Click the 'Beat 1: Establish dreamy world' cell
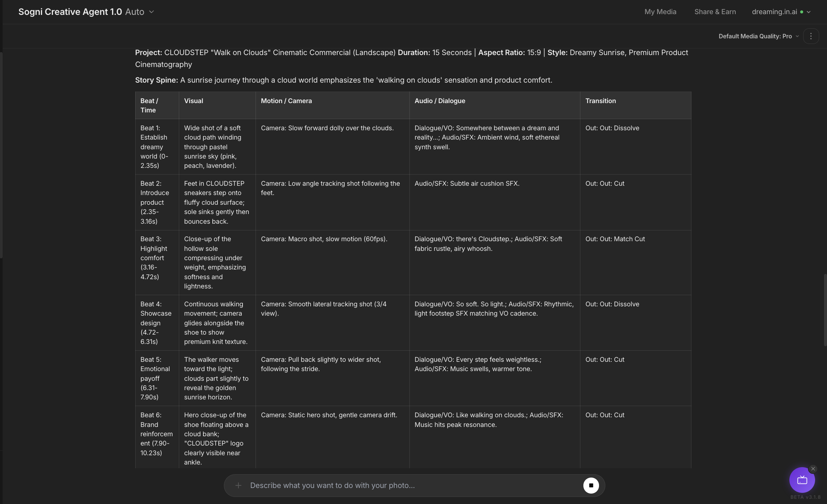 [157, 147]
